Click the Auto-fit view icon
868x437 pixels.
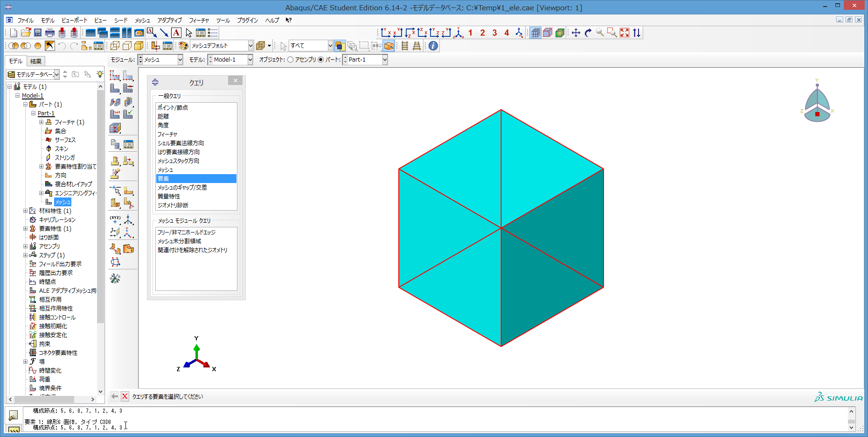pos(624,33)
